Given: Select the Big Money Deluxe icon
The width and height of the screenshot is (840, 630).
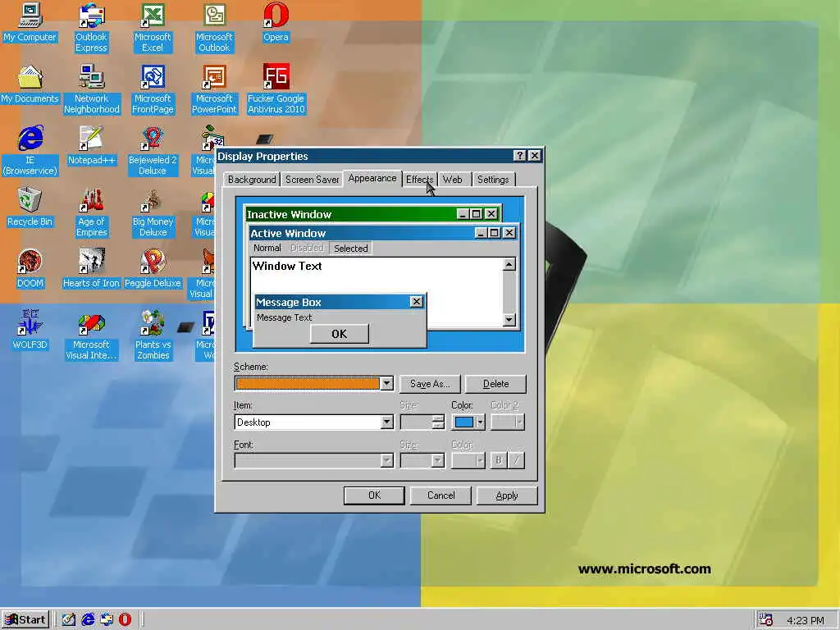Looking at the screenshot, I should point(153,212).
